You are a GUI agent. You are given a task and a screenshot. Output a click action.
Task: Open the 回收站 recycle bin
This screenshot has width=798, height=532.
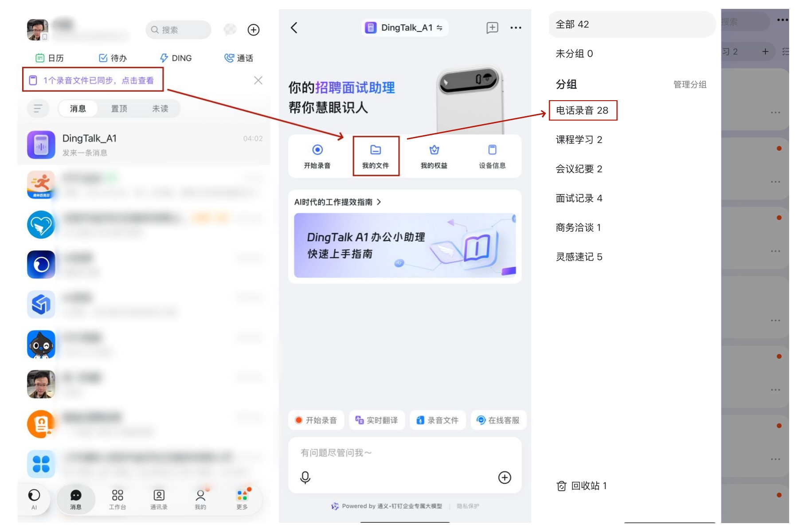click(582, 486)
